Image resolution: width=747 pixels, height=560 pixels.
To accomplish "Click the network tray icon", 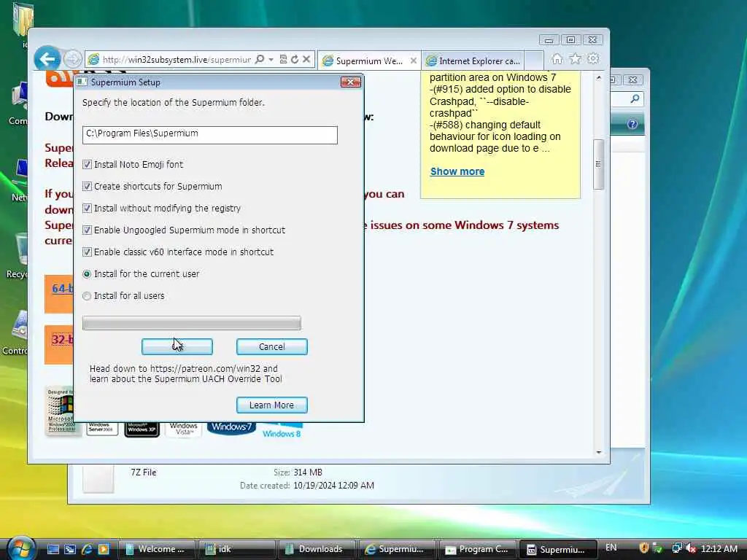I will [677, 548].
